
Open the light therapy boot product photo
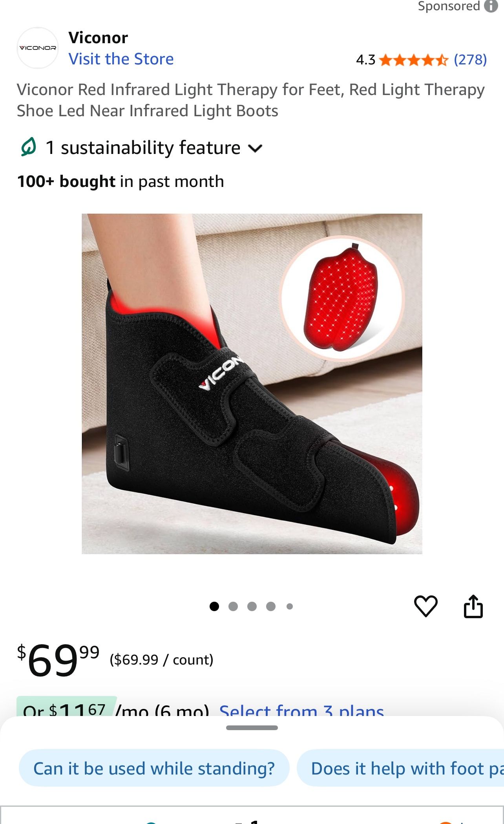[x=252, y=384]
